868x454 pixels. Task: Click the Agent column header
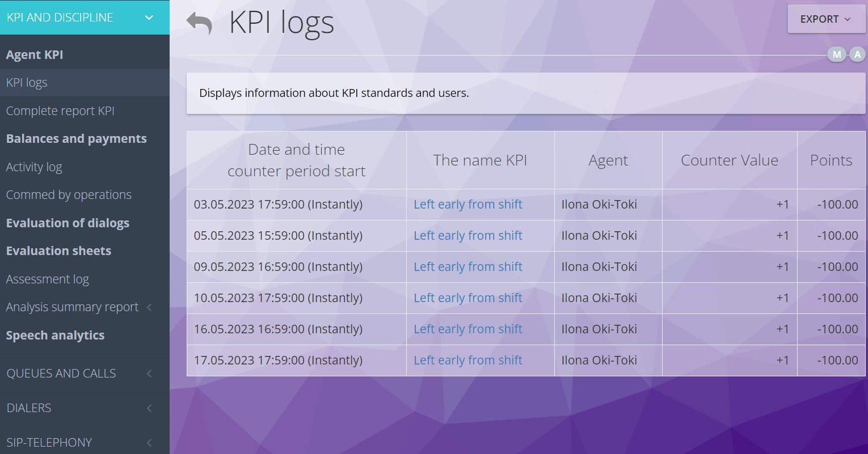pos(608,160)
